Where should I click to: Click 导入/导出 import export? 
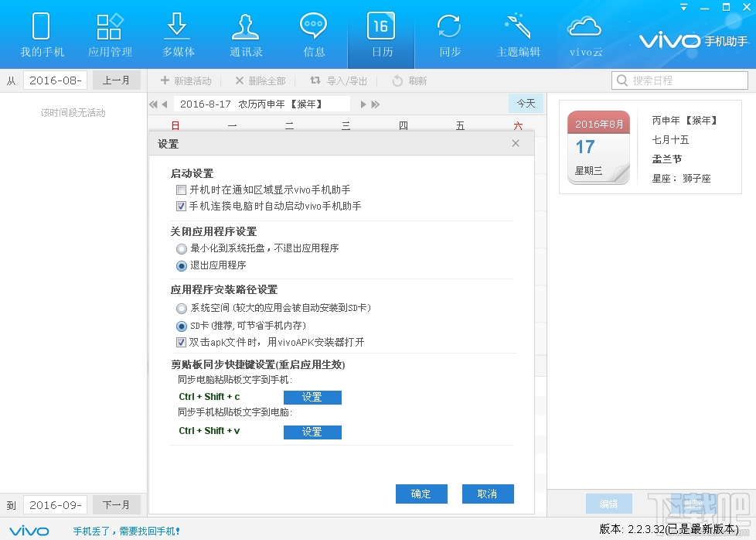(x=338, y=80)
